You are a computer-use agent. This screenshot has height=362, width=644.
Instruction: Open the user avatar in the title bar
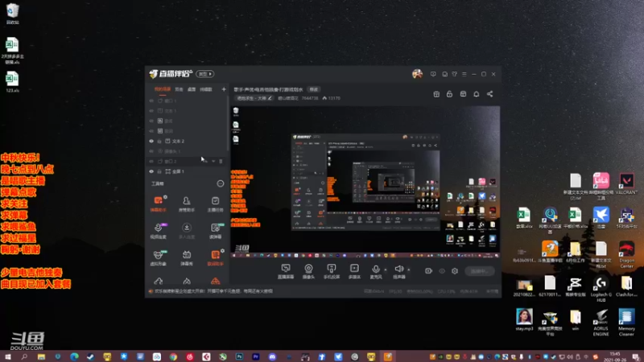(417, 74)
